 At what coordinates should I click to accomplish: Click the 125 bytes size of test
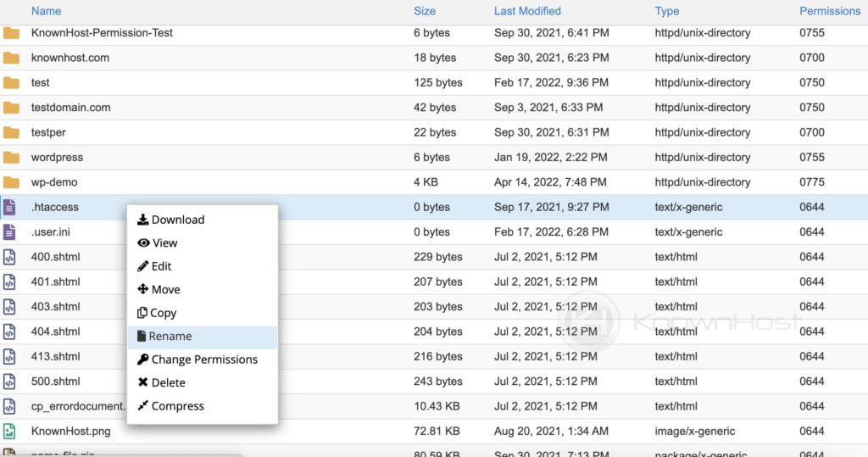(x=438, y=82)
